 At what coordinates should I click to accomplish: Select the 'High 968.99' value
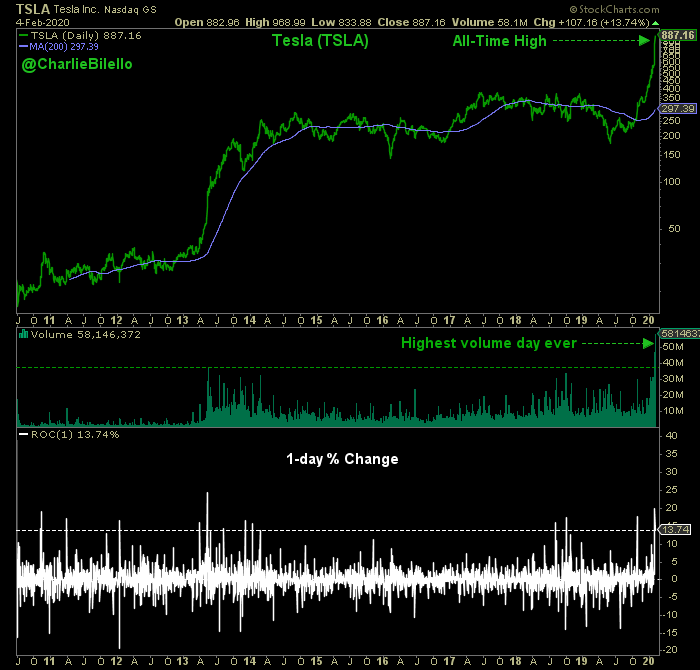pyautogui.click(x=275, y=22)
